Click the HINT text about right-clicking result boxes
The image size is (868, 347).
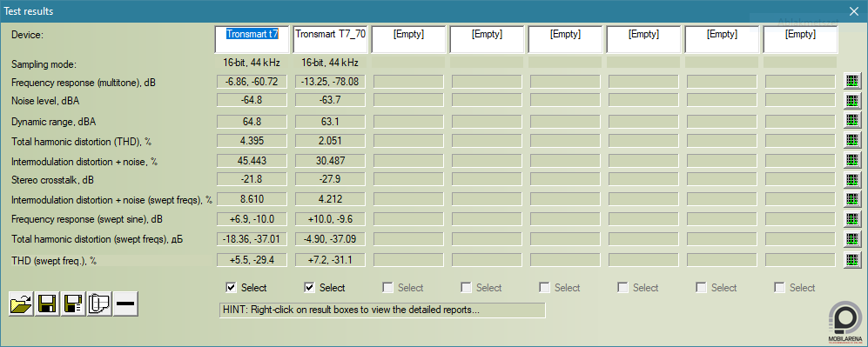[x=382, y=310]
